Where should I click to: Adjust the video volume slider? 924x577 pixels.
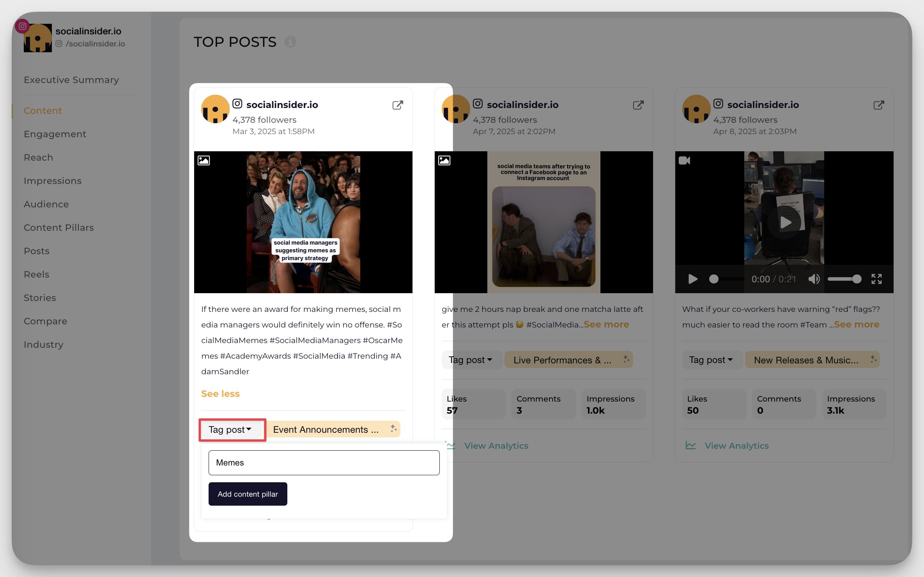[844, 279]
